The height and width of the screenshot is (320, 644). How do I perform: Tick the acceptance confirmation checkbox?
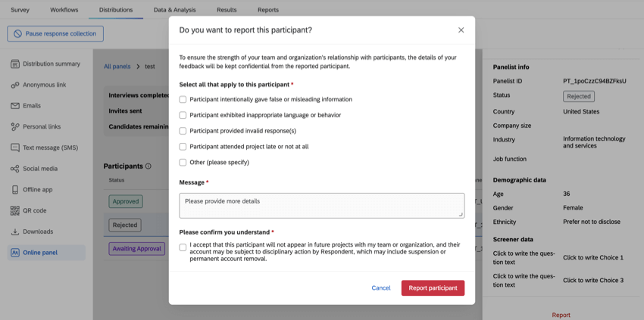click(x=183, y=247)
